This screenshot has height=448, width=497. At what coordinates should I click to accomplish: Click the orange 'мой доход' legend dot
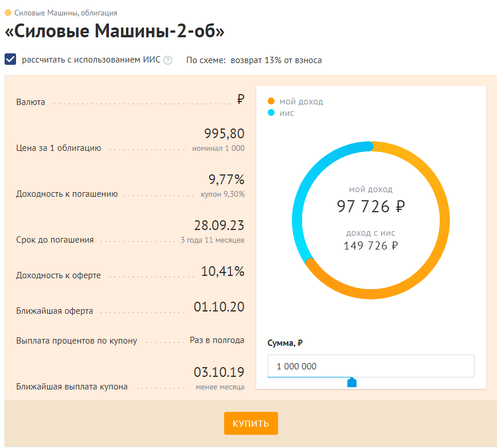point(271,101)
